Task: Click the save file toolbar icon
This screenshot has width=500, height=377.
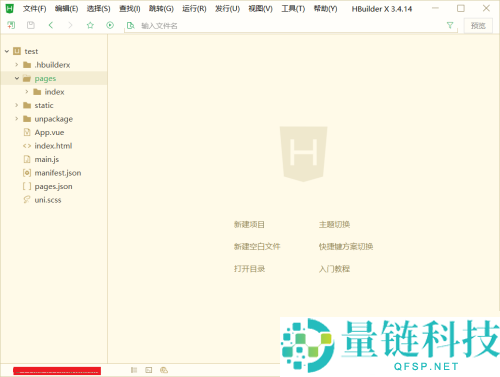Action: (x=31, y=25)
